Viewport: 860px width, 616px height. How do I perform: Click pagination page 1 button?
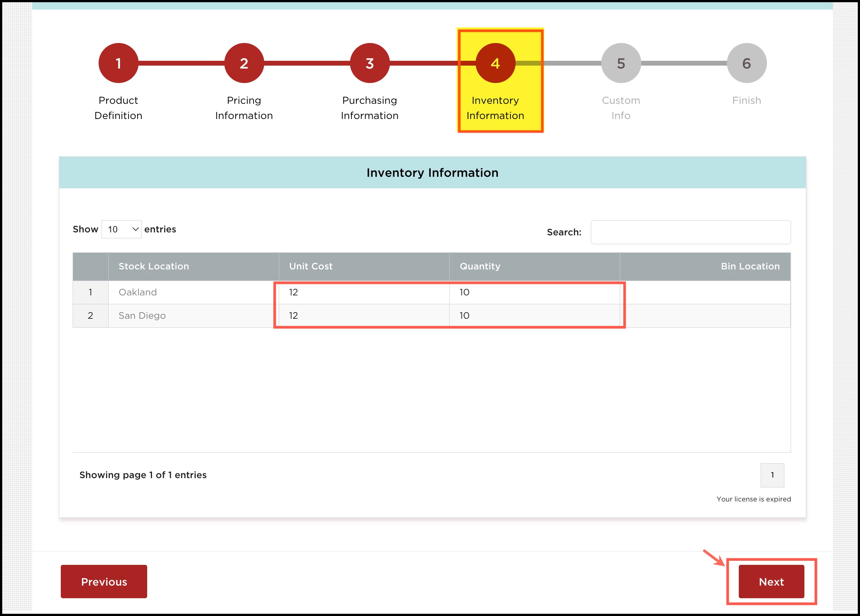pyautogui.click(x=772, y=475)
